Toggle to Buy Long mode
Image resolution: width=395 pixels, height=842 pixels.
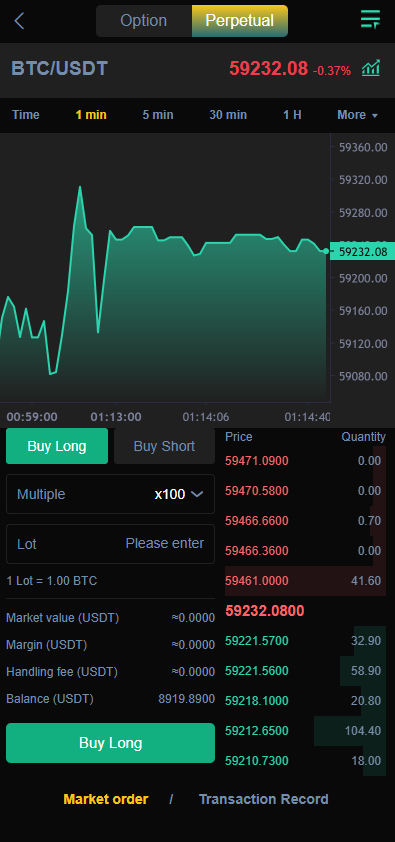pyautogui.click(x=57, y=446)
